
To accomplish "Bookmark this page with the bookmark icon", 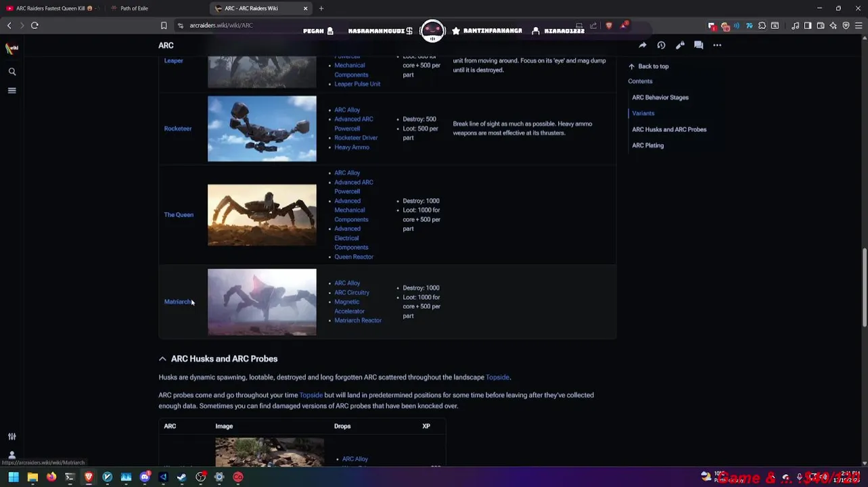I will point(164,26).
